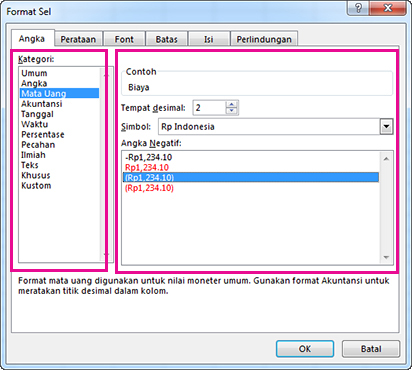The width and height of the screenshot is (412, 370).
Task: Select highlighted (Rp1,234.10) negative format
Action: coord(251,177)
